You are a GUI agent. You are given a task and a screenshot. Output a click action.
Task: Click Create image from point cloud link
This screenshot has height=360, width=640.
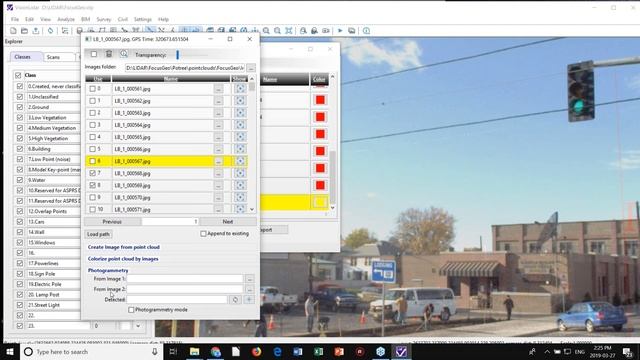click(x=124, y=247)
